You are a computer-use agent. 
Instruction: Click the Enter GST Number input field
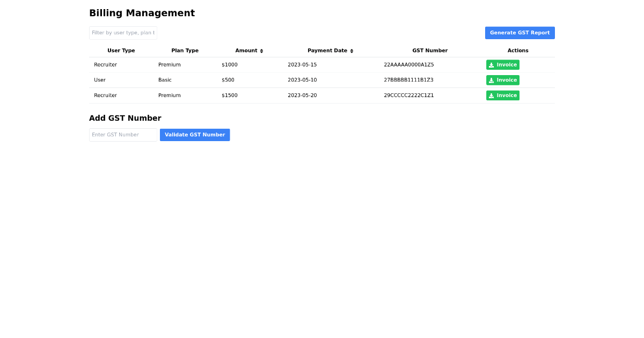click(123, 135)
